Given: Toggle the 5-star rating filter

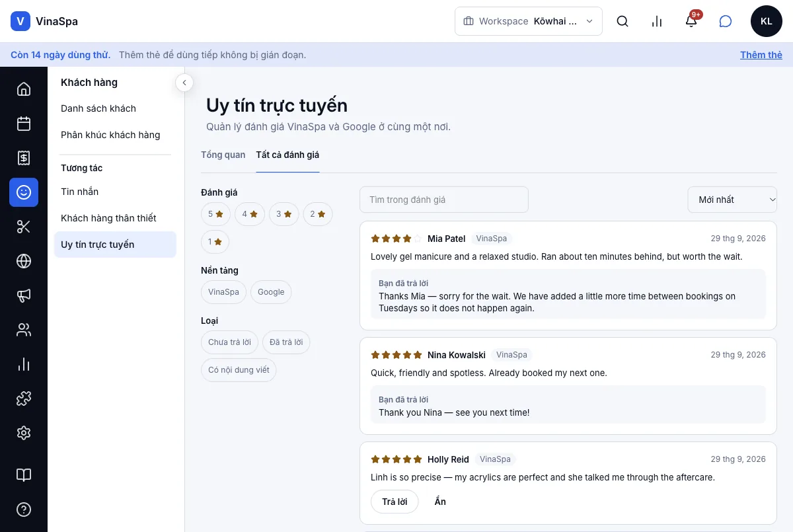Looking at the screenshot, I should click(x=216, y=214).
